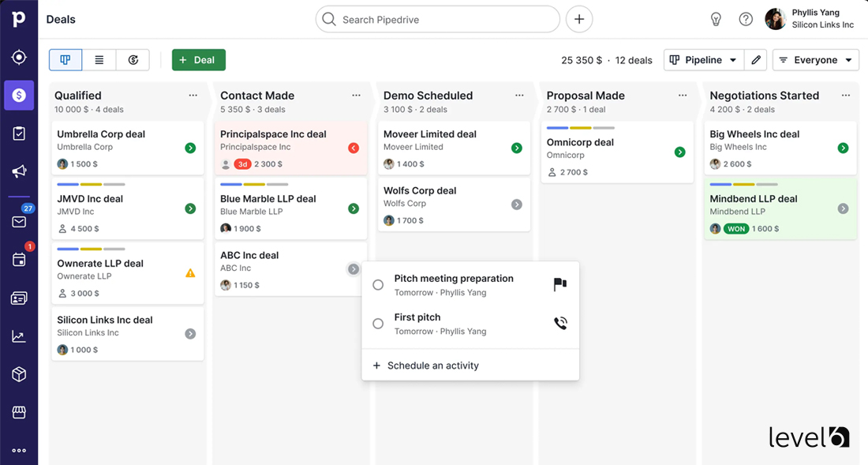This screenshot has width=868, height=465.
Task: Open the Activities calendar with notification badge
Action: point(18,260)
